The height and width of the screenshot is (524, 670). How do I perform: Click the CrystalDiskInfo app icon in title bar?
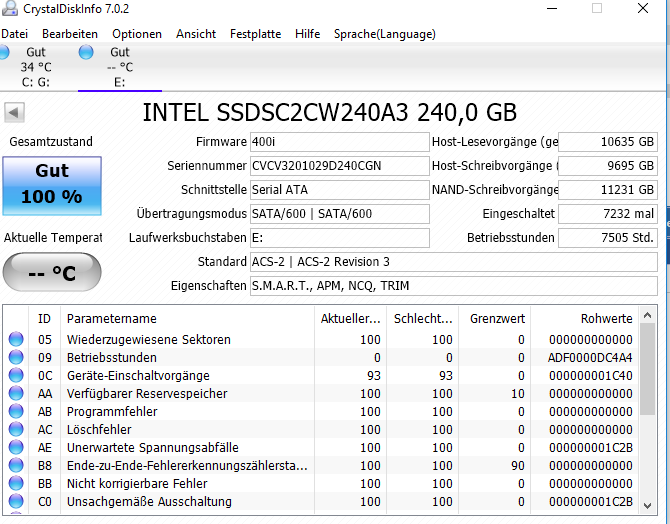[6, 10]
